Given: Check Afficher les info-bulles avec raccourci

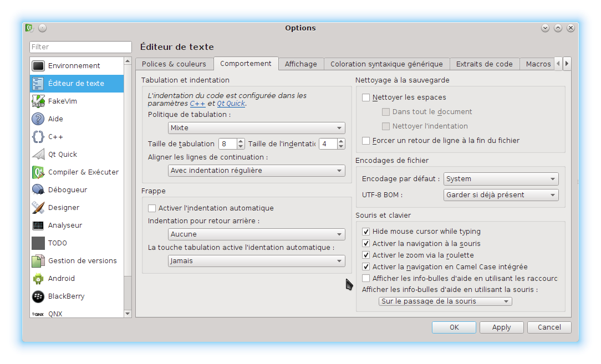Looking at the screenshot, I should (x=366, y=278).
